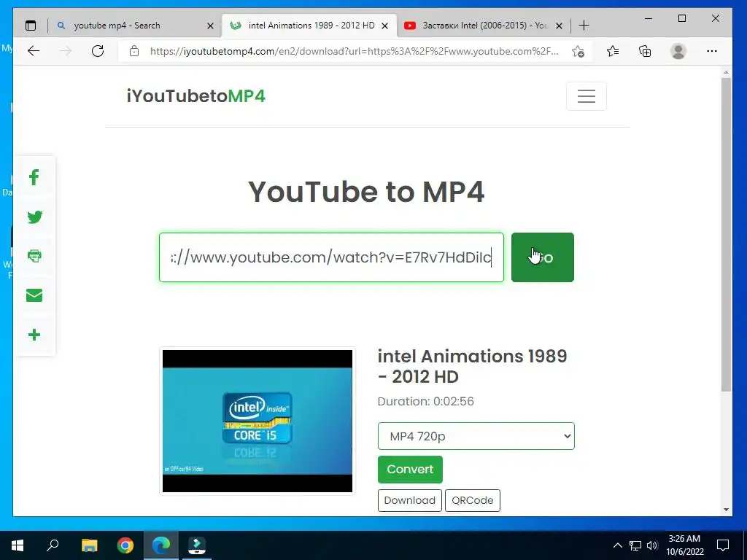Click the Duration: 0:02:56 text
Viewport: 747px width, 560px height.
[x=425, y=402]
